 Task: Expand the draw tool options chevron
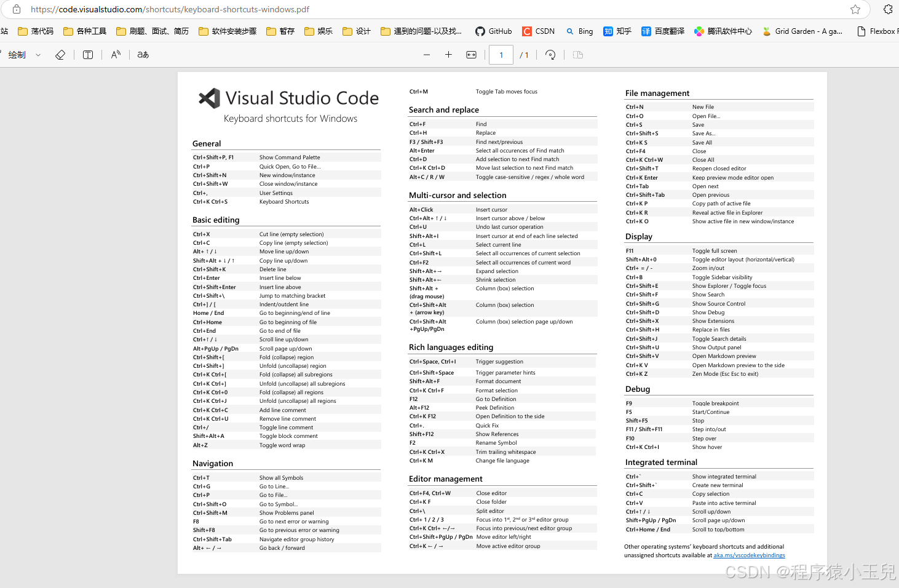click(38, 55)
